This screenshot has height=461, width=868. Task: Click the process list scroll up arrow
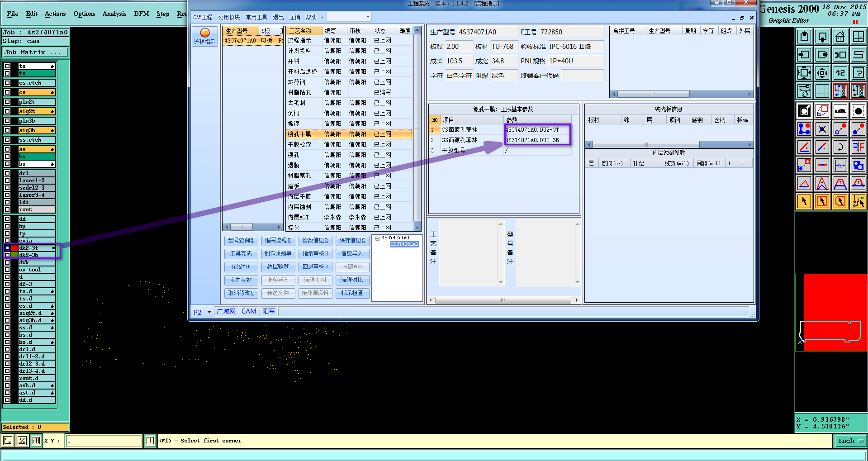click(417, 30)
